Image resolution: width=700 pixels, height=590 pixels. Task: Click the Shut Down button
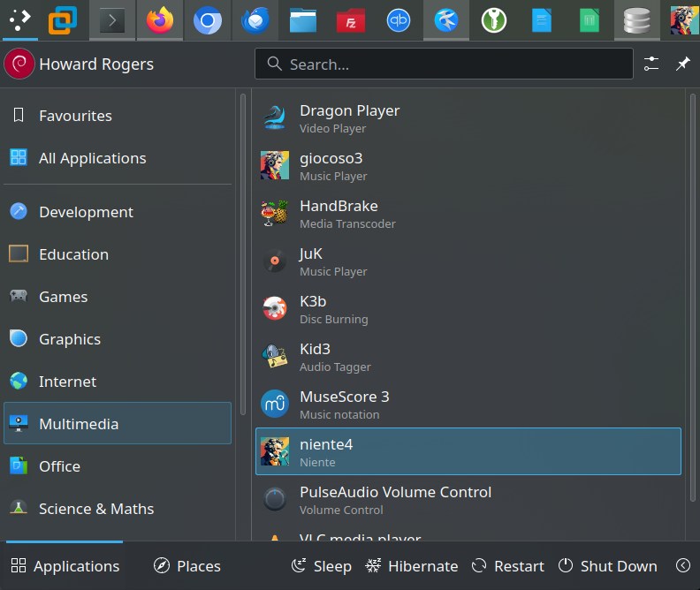[608, 566]
